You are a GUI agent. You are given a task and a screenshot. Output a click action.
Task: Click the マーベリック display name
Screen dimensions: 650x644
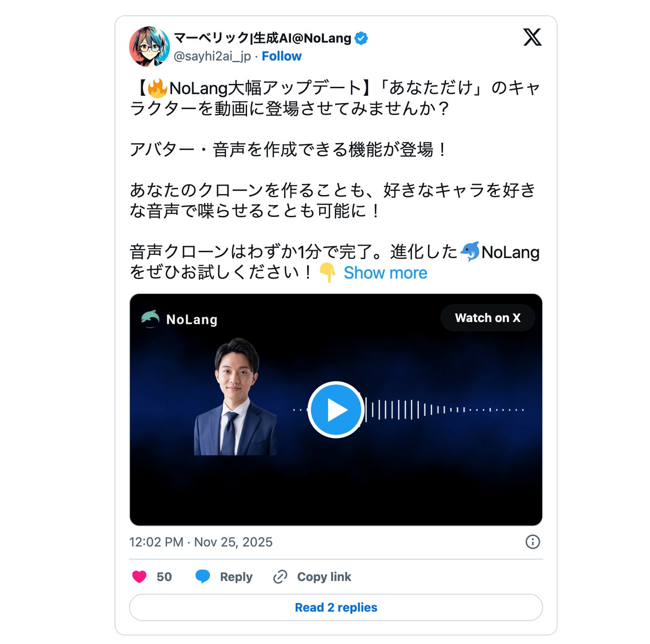click(x=262, y=38)
